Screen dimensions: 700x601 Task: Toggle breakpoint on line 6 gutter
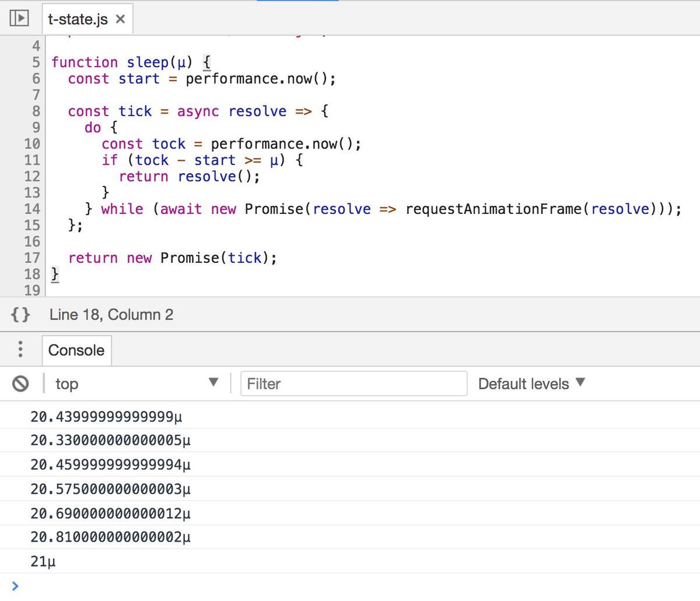36,79
